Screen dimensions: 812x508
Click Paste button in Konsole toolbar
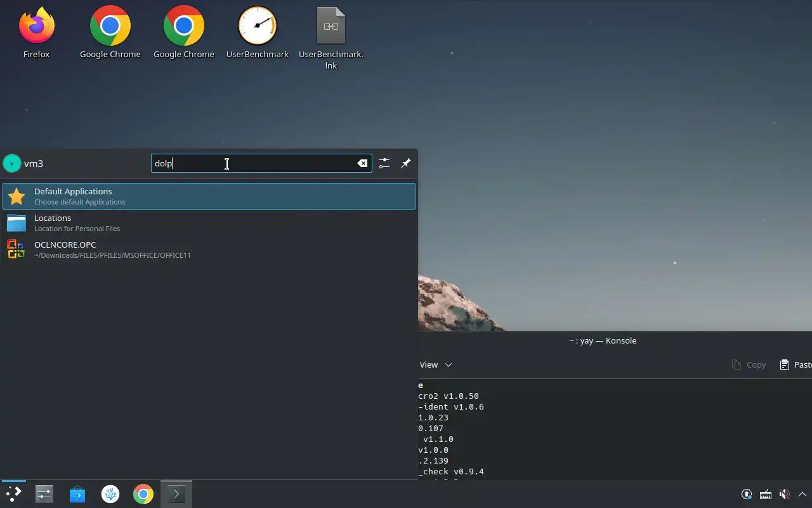click(796, 364)
